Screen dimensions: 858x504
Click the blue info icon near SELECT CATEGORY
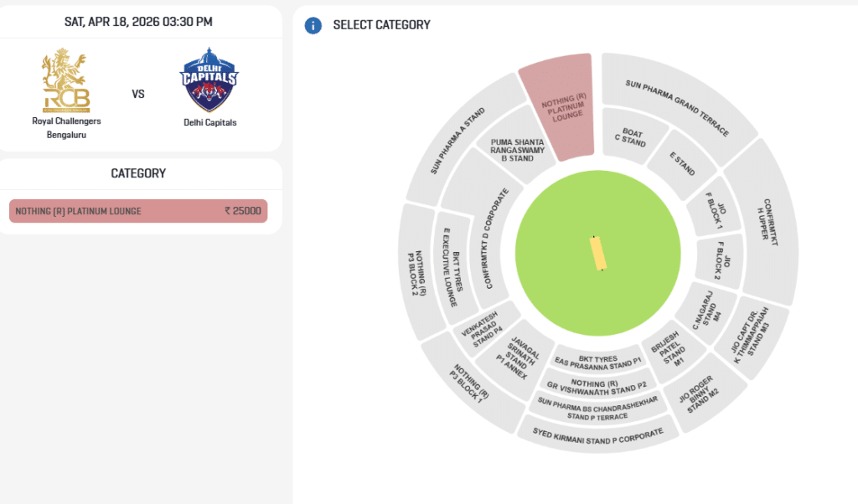(313, 25)
